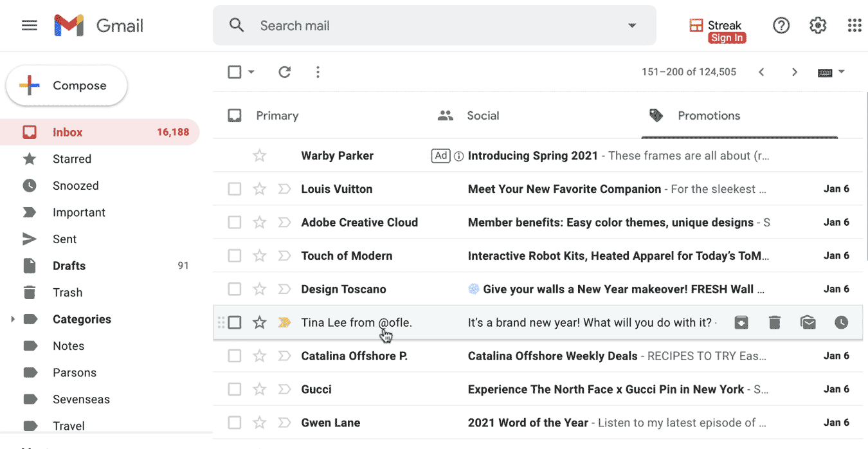Switch to the Social tab
The width and height of the screenshot is (868, 449).
coord(468,116)
